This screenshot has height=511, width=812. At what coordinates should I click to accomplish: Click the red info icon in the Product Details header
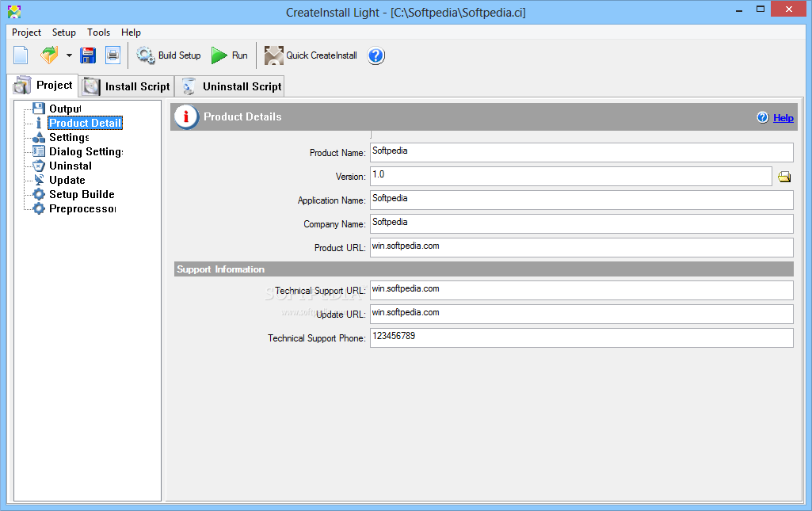click(x=186, y=116)
